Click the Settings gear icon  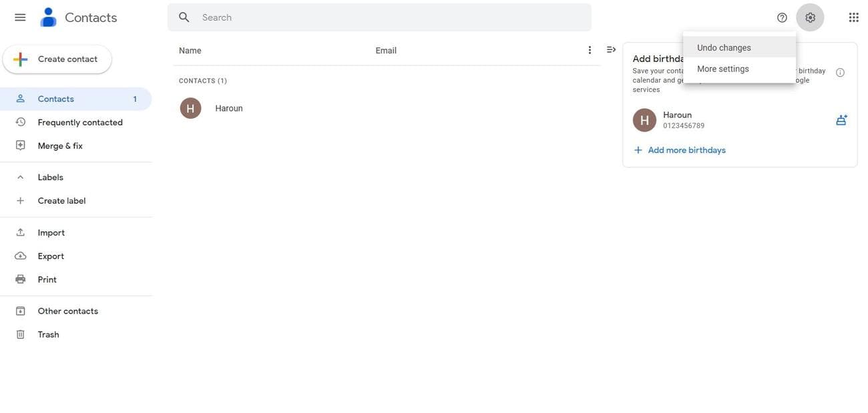click(x=810, y=17)
